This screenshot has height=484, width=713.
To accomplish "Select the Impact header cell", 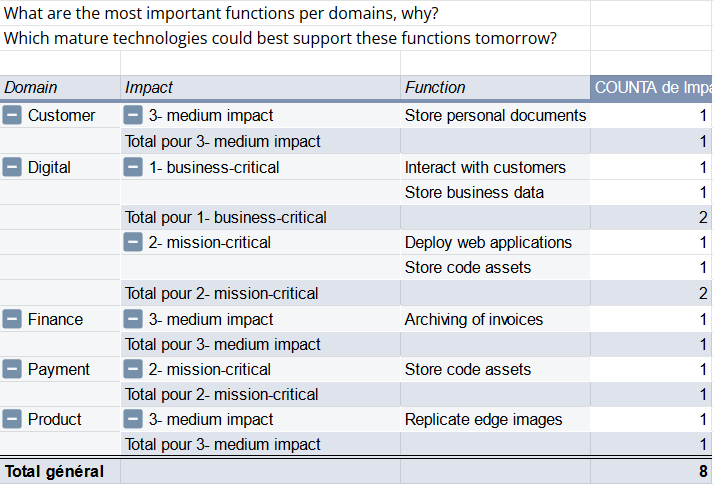I will click(x=261, y=87).
